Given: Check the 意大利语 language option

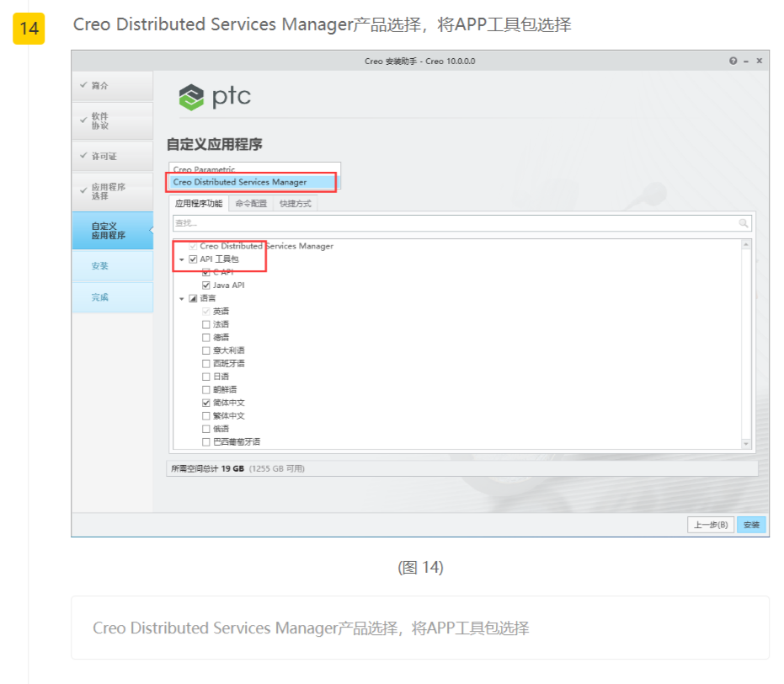Looking at the screenshot, I should click(206, 350).
